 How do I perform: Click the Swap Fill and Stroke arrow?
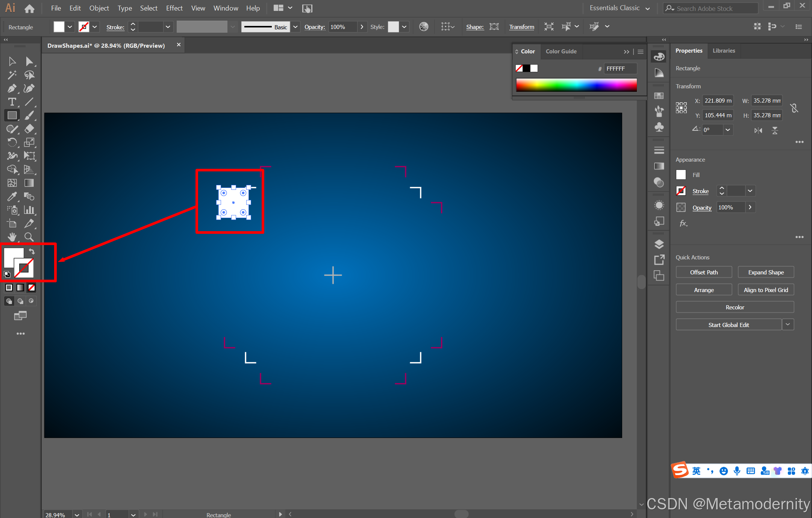pyautogui.click(x=32, y=251)
